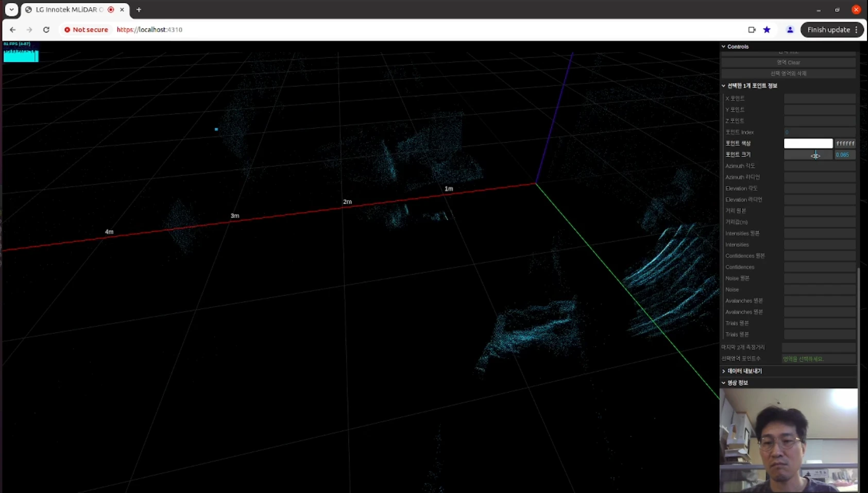The width and height of the screenshot is (868, 493).
Task: Click the 포인트 크기 slider track
Action: pyautogui.click(x=808, y=155)
